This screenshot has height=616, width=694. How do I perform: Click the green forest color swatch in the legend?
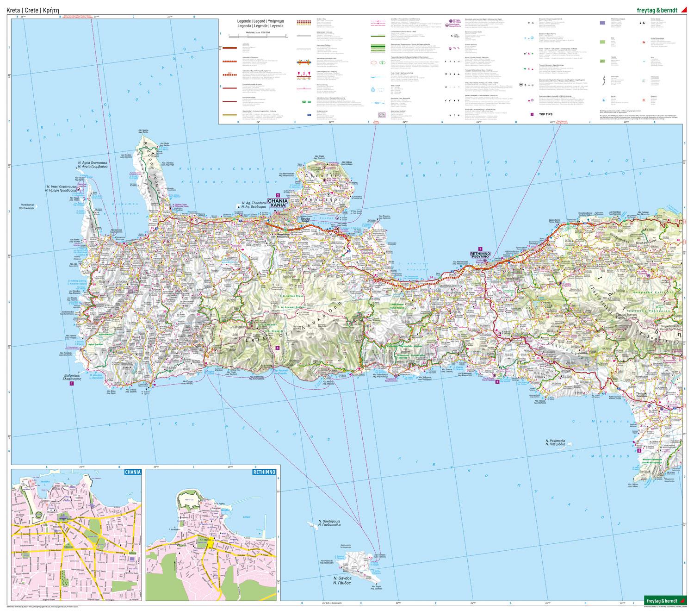[602, 42]
